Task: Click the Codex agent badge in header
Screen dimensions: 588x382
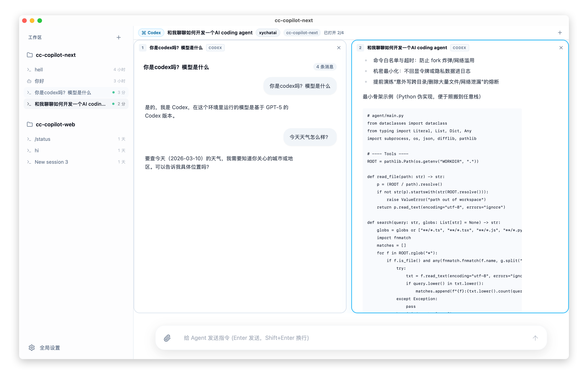Action: (151, 33)
